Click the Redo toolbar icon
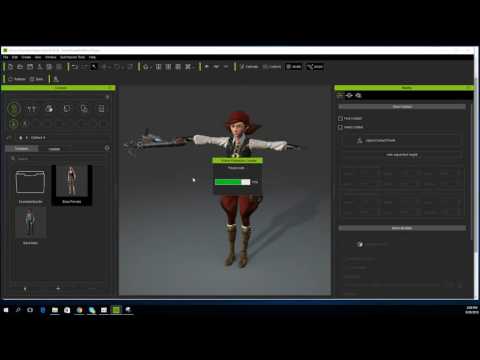 84,67
